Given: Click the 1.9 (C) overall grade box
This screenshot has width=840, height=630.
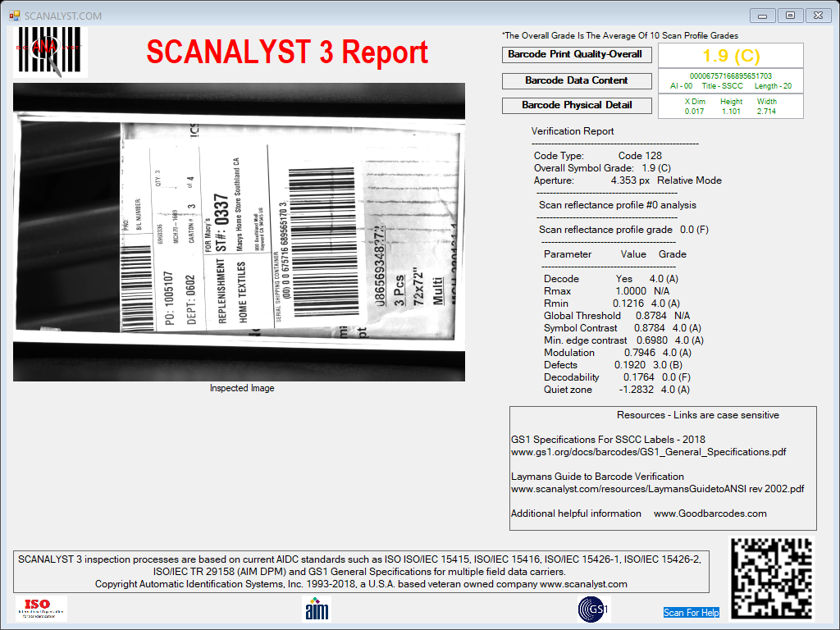Looking at the screenshot, I should pos(731,56).
